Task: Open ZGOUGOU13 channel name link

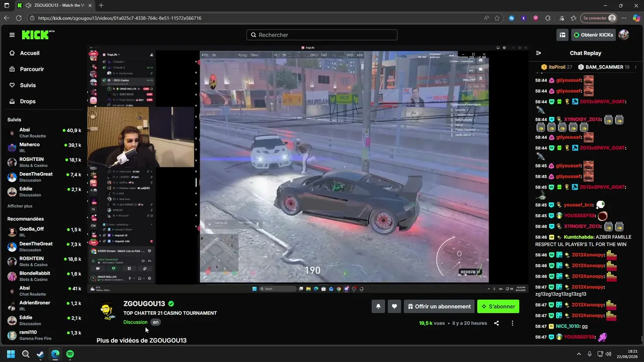Action: [144, 304]
